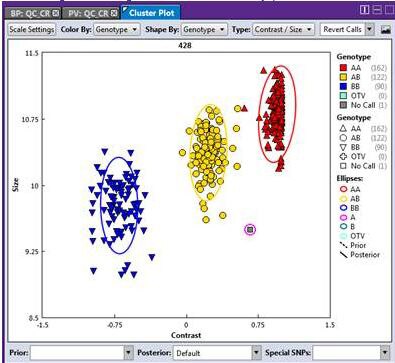The image size is (395, 363).
Task: Close the PV: QC_CR tab
Action: pos(114,13)
